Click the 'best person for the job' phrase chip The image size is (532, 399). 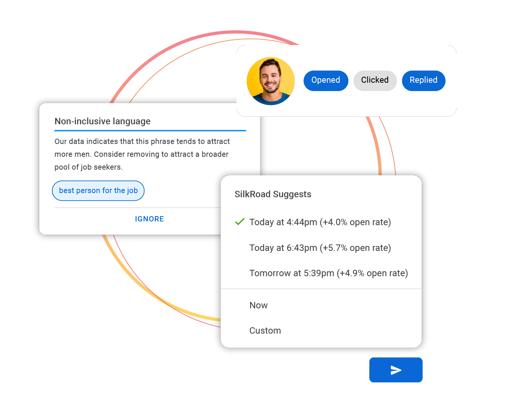click(98, 190)
